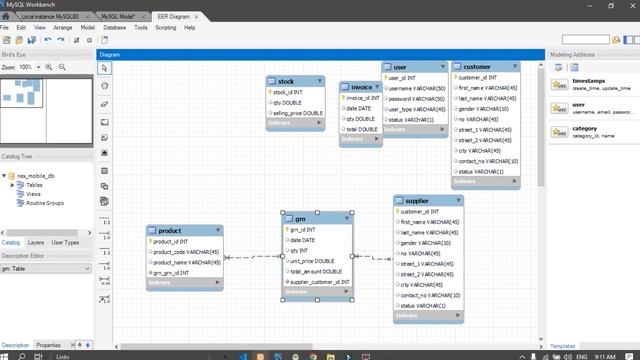Select the new layer tool

coord(104,122)
